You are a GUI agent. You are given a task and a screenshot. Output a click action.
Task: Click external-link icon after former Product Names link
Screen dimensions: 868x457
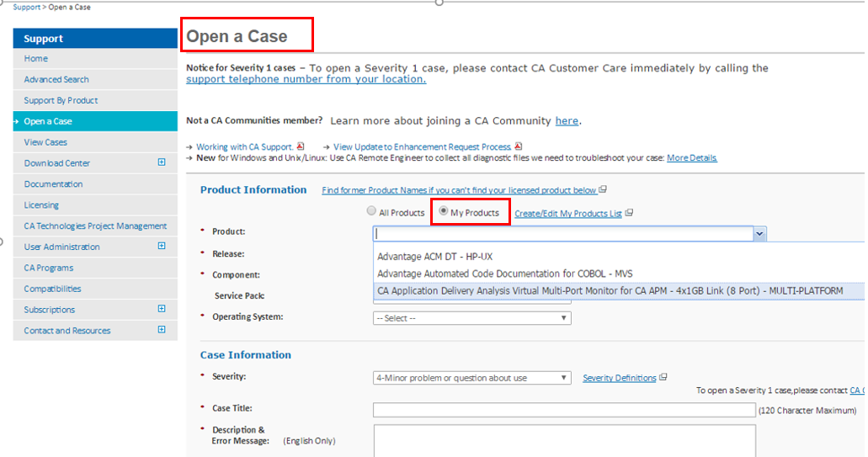click(603, 189)
